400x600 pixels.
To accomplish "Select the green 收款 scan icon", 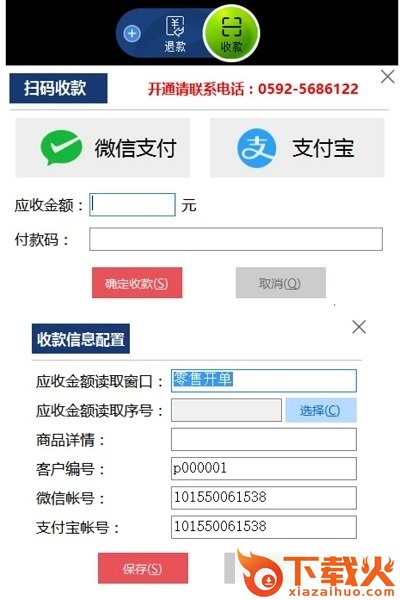I will coord(231,34).
